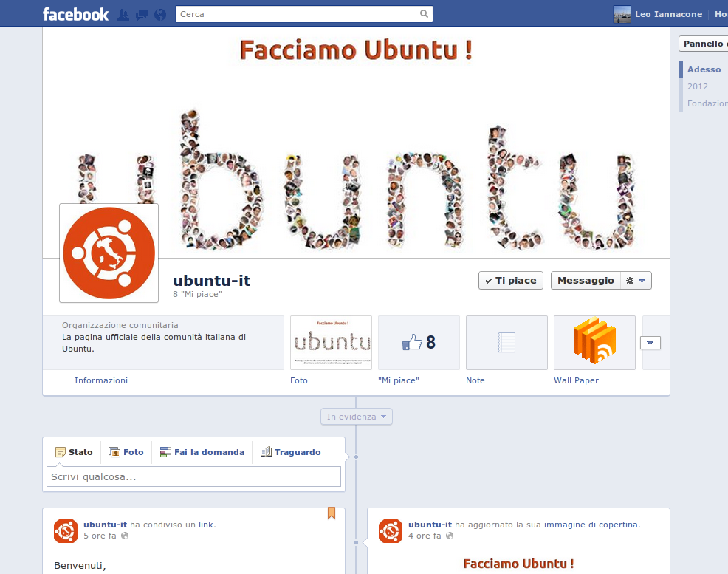
Task: Jump to Fondazione in timeline
Action: [707, 103]
